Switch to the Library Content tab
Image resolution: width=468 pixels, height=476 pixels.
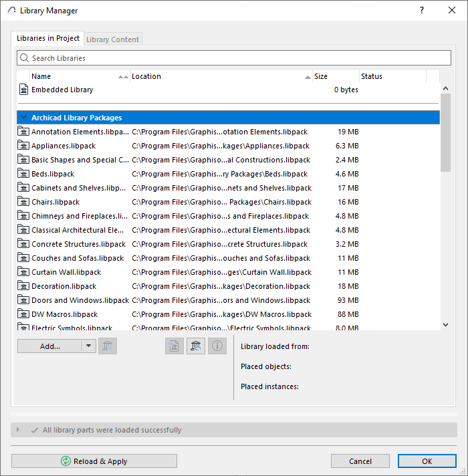[112, 39]
